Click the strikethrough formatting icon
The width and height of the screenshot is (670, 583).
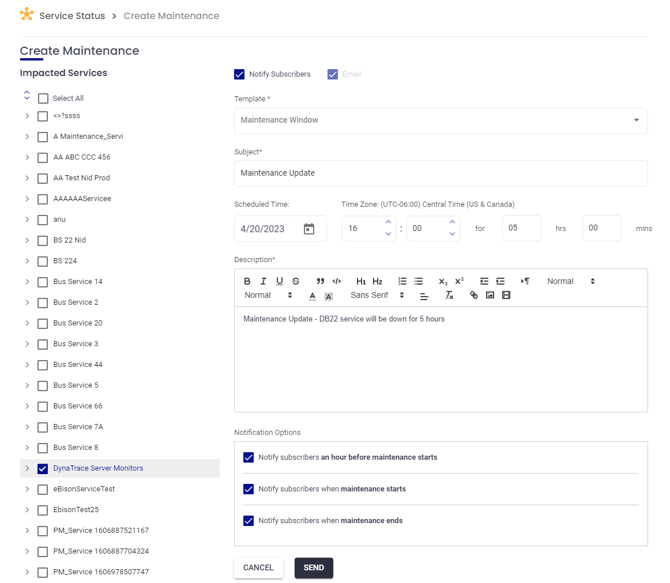296,282
